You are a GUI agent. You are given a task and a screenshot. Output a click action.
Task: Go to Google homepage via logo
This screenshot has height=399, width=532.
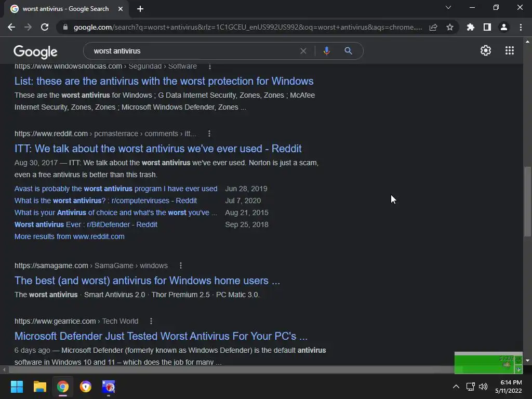pos(35,51)
